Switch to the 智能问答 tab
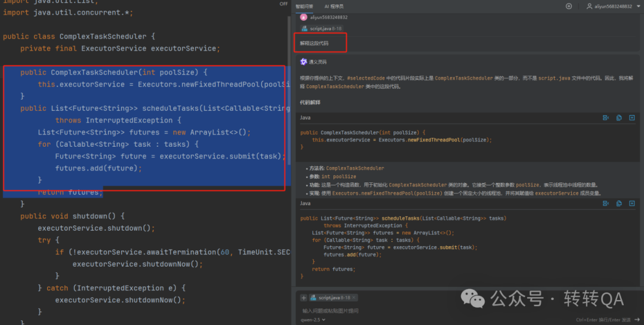644x325 pixels. pos(304,6)
